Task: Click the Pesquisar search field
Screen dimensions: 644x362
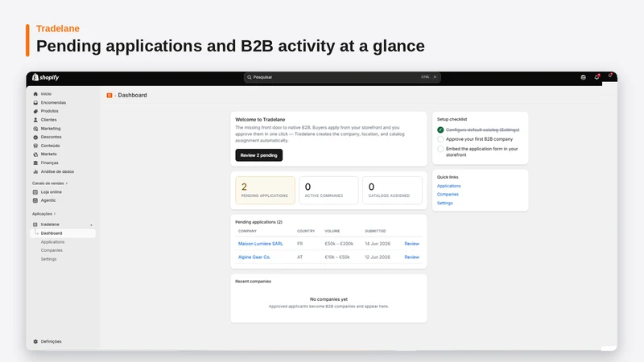Action: click(x=341, y=77)
